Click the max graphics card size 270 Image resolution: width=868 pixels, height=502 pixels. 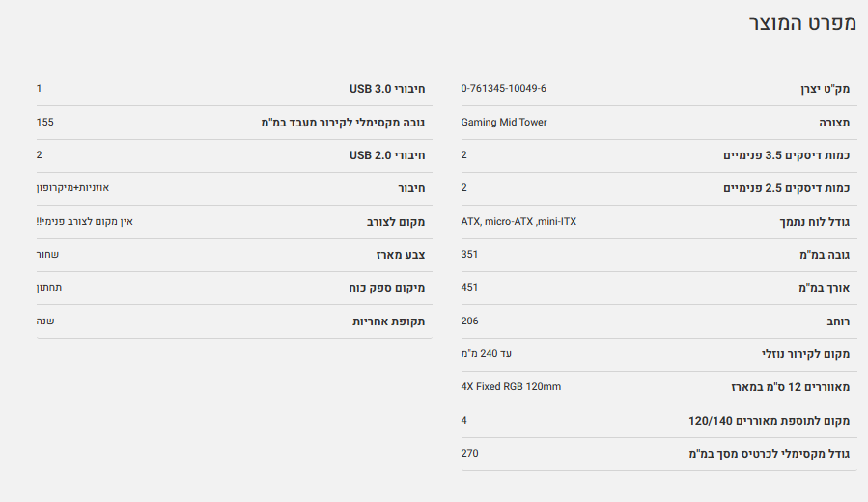point(469,454)
